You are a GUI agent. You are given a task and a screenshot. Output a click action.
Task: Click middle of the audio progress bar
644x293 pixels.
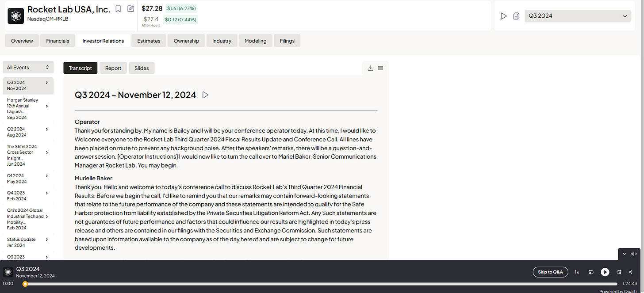(x=321, y=284)
